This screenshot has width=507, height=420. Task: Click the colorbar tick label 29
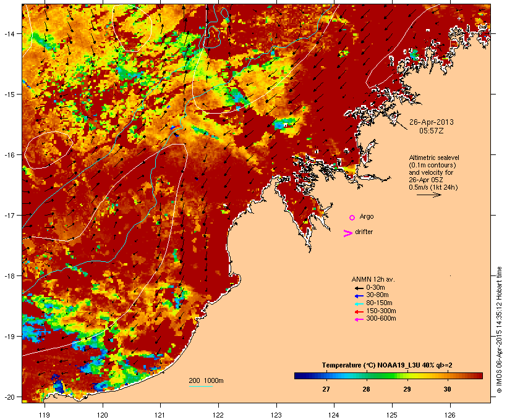pos(407,389)
